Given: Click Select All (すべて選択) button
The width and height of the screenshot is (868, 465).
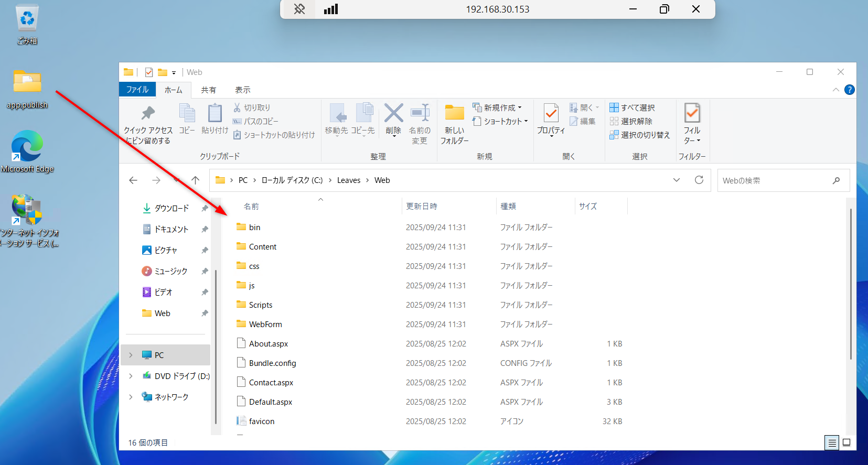Looking at the screenshot, I should 632,107.
